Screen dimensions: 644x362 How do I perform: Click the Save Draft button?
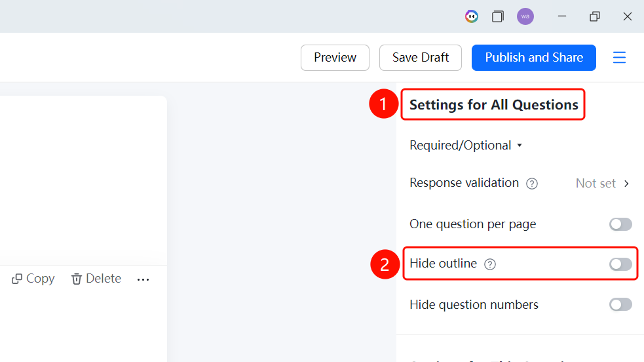(421, 58)
